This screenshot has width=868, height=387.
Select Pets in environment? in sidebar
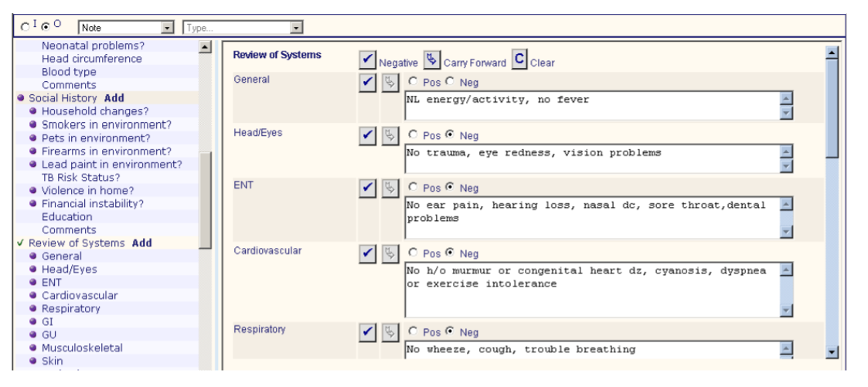(x=95, y=137)
